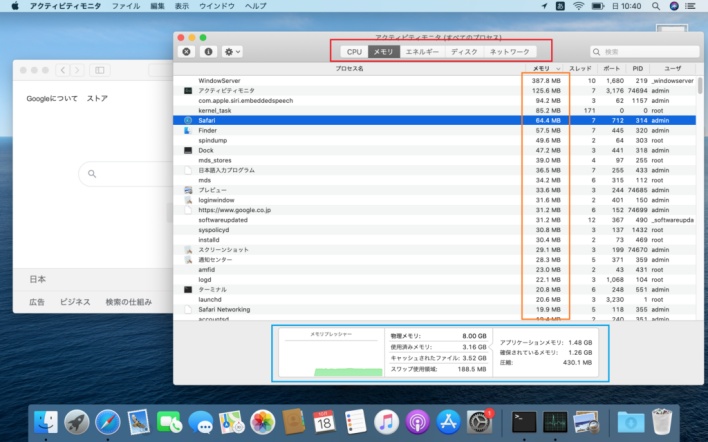Open Notification Center menu bar icon
Screen dimensions: 708x442
[691, 6]
